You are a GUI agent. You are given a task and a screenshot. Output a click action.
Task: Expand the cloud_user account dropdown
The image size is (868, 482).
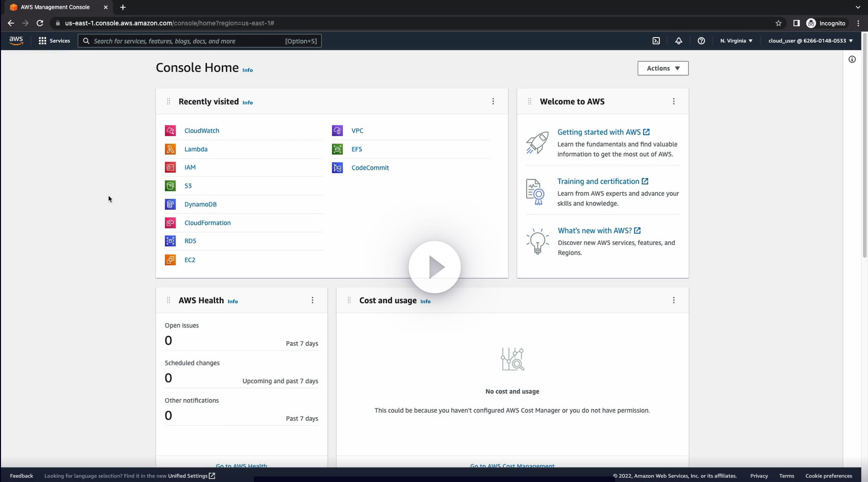click(810, 41)
